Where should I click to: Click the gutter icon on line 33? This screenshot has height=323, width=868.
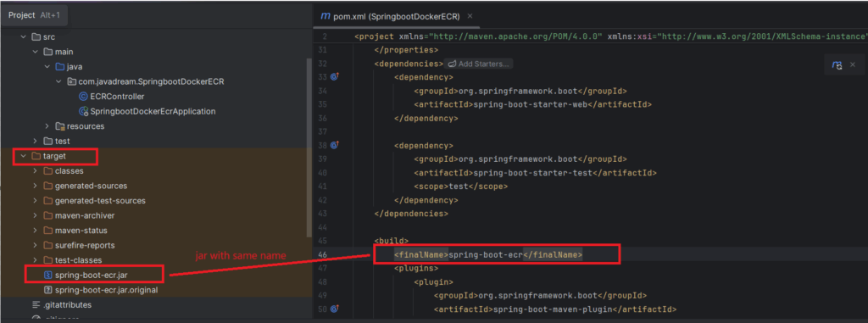click(334, 77)
